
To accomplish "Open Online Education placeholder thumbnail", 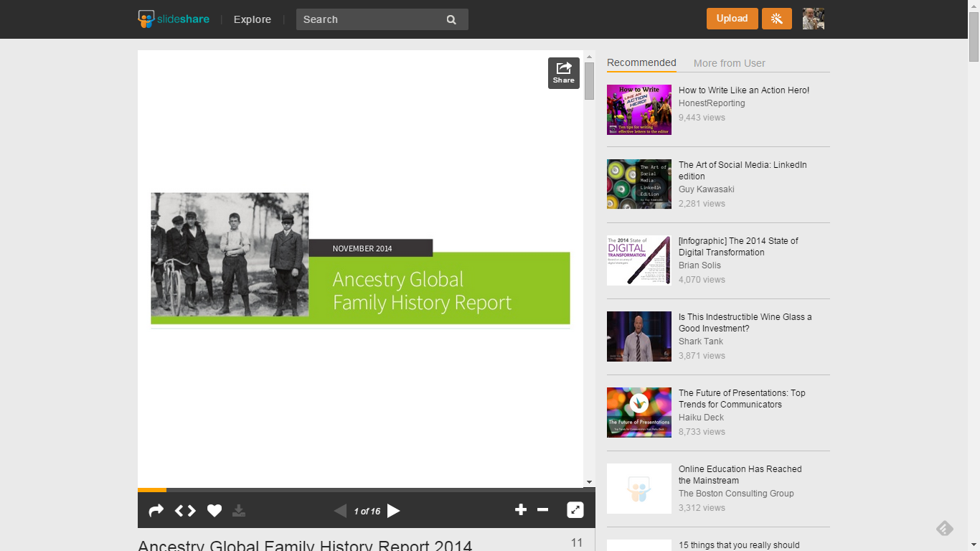I will tap(639, 489).
